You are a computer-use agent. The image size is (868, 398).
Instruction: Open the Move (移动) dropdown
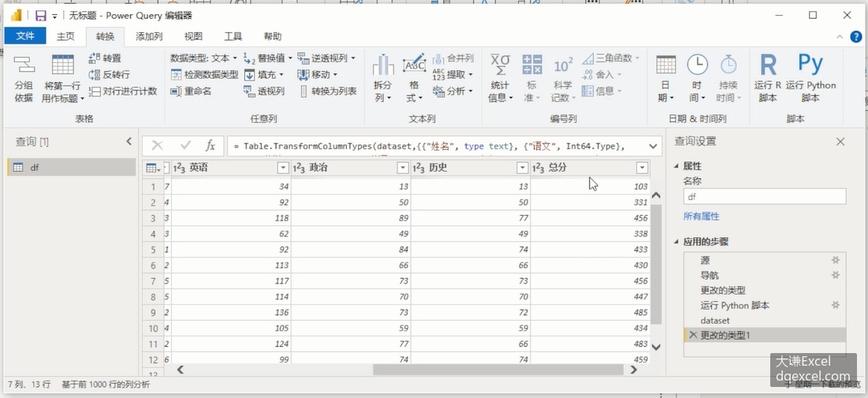point(317,75)
